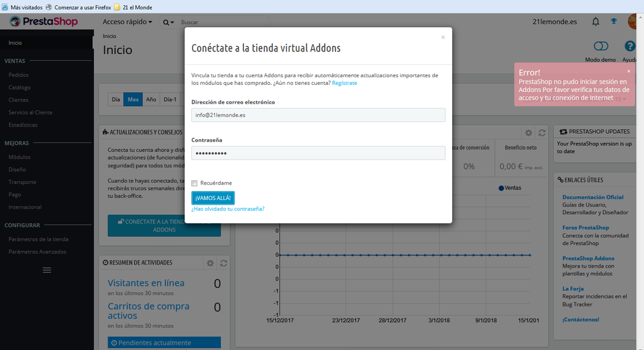Open Inicio in the sidebar
This screenshot has height=350, width=644.
pos(15,42)
